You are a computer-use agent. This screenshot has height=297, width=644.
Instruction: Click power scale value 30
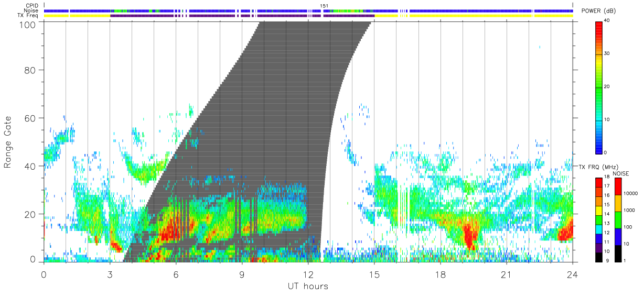coord(607,53)
